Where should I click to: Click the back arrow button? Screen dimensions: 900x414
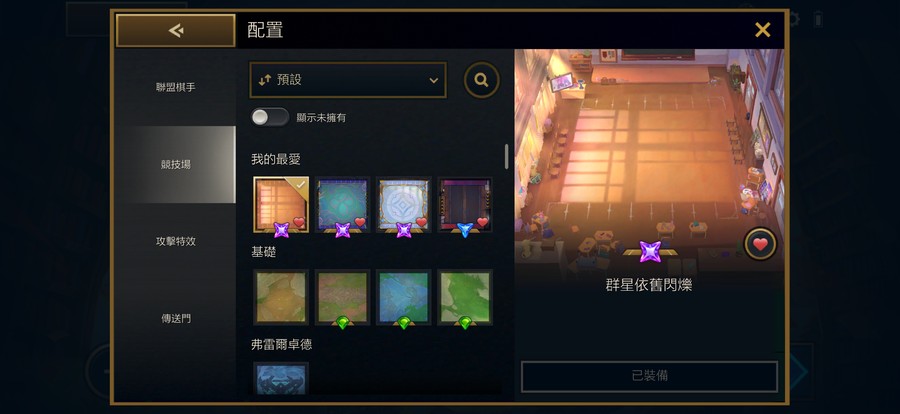point(176,30)
